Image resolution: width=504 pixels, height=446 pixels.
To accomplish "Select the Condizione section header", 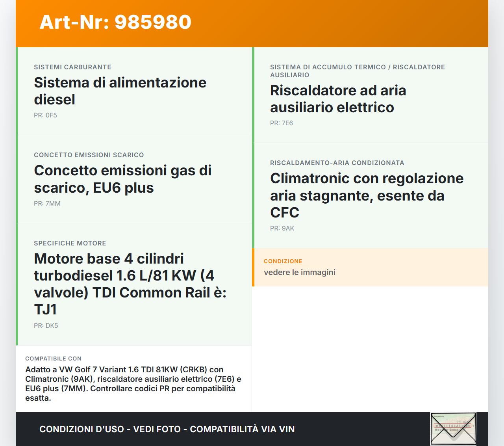I will (x=282, y=261).
